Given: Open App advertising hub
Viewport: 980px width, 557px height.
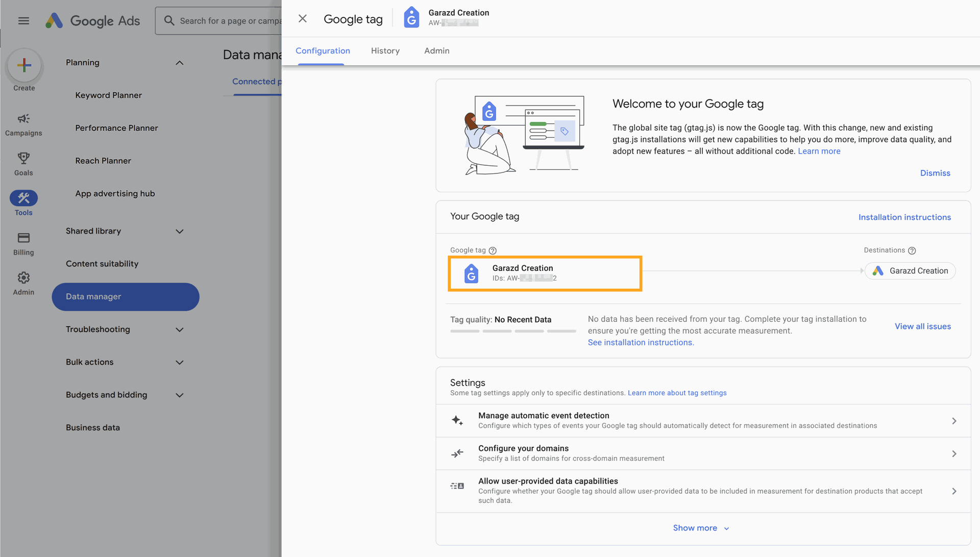Looking at the screenshot, I should point(115,194).
